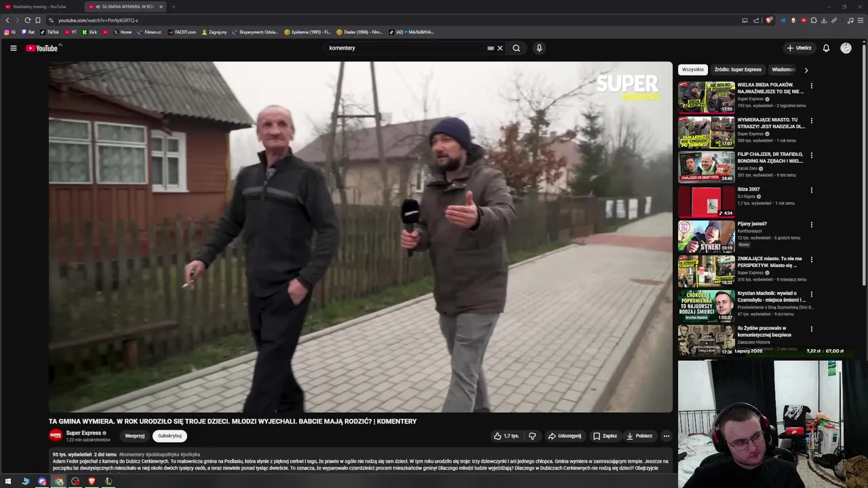Close the 'TA GMINA WYMIERA' browser tab

tap(161, 7)
